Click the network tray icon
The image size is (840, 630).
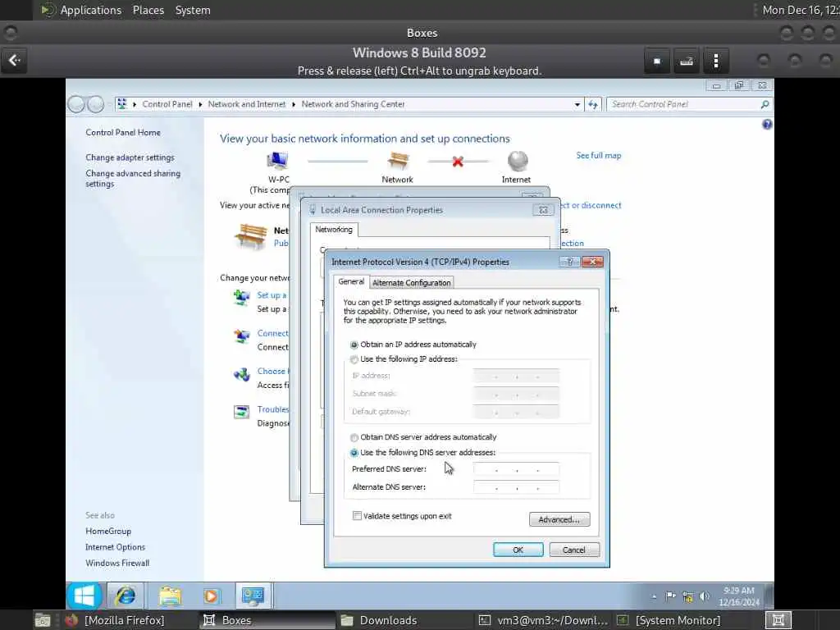[x=688, y=596]
